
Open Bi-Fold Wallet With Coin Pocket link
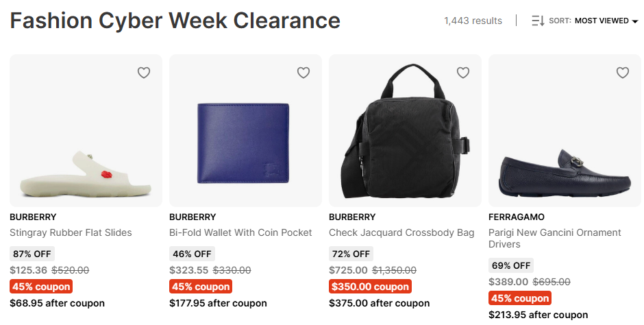[240, 232]
